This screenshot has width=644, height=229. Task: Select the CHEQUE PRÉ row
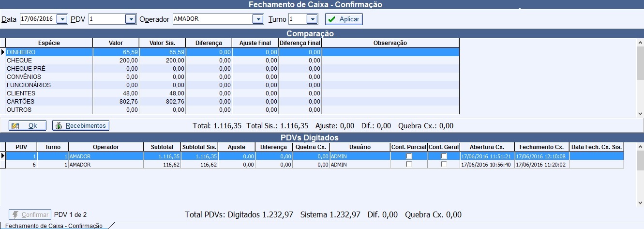point(232,69)
